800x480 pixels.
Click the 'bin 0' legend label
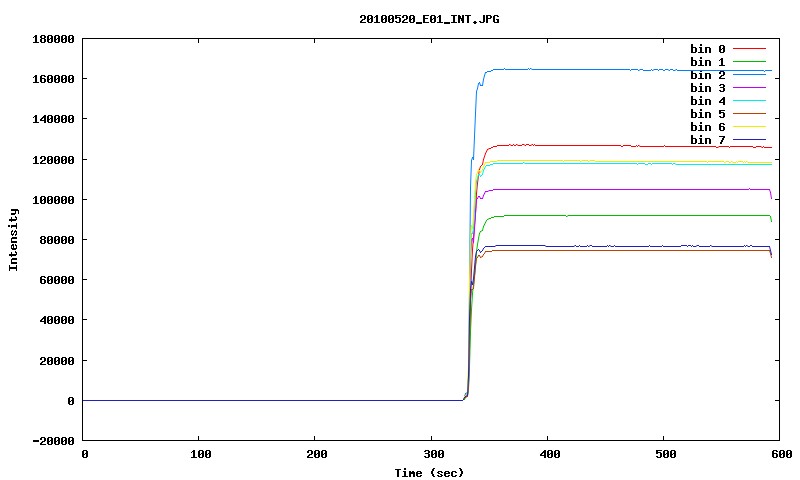[x=707, y=49]
